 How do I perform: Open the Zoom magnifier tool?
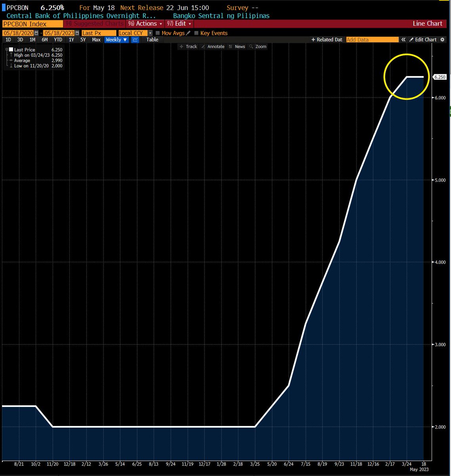click(258, 46)
